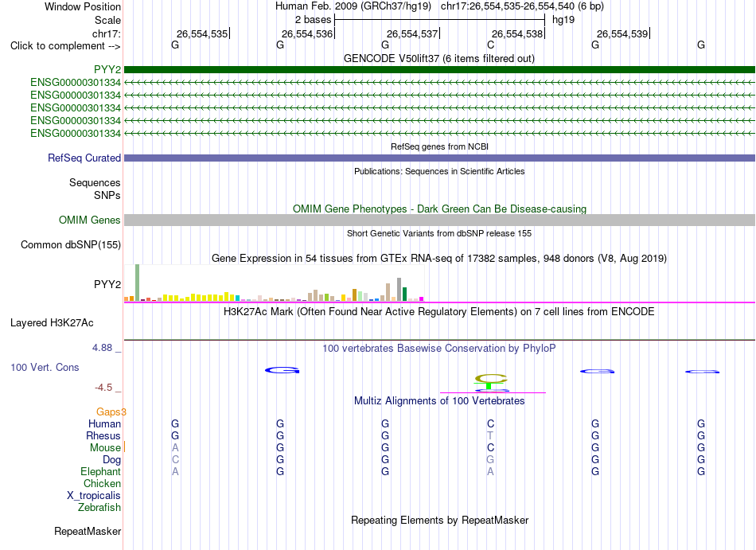Click the Mouse species label
The width and height of the screenshot is (756, 550).
(105, 448)
